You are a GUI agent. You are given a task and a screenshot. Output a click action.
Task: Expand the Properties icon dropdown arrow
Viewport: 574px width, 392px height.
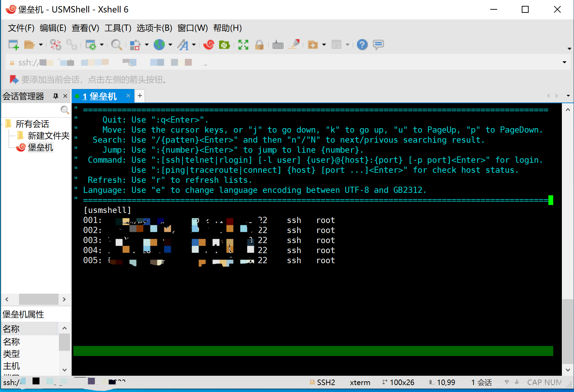click(102, 45)
